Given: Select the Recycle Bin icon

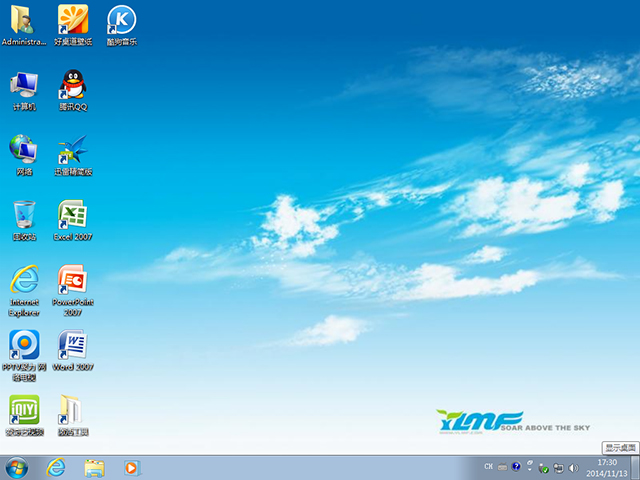Looking at the screenshot, I should point(23,215).
